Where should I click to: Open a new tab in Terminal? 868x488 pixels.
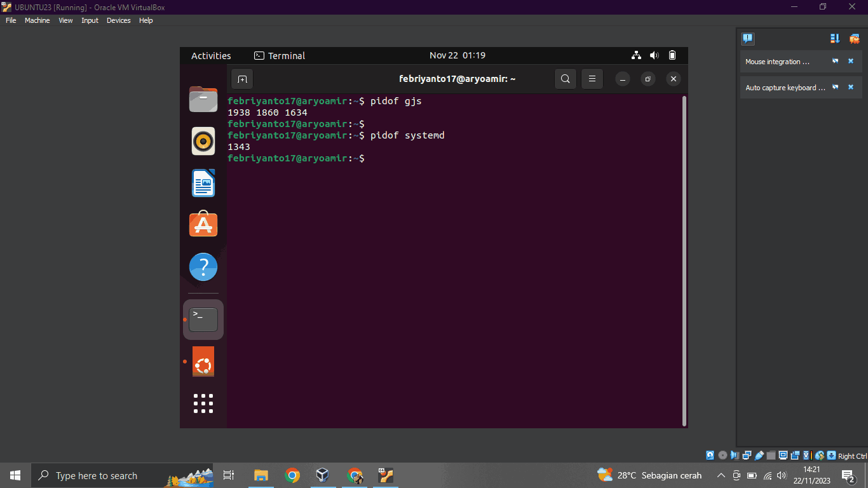point(242,79)
